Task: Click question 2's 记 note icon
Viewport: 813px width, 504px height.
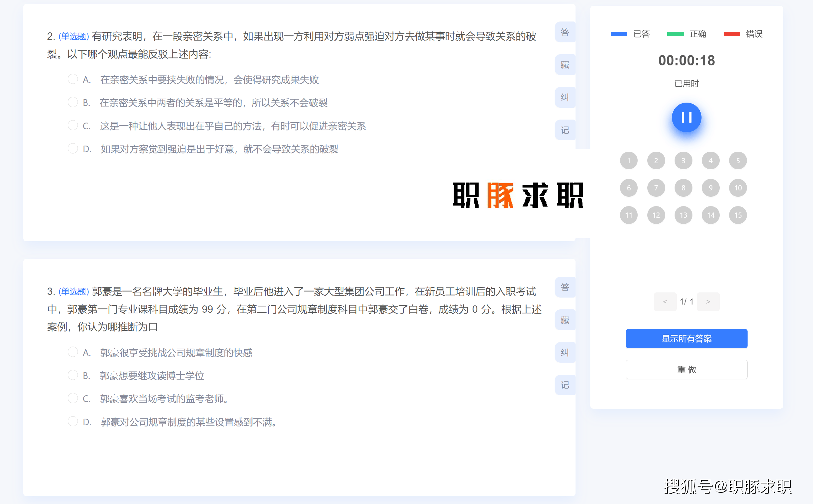Action: point(565,130)
